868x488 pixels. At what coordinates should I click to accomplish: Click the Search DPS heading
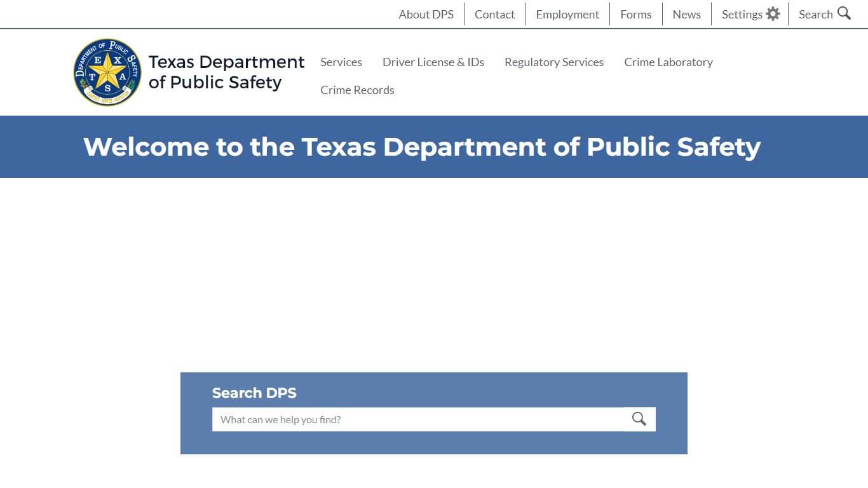click(254, 393)
